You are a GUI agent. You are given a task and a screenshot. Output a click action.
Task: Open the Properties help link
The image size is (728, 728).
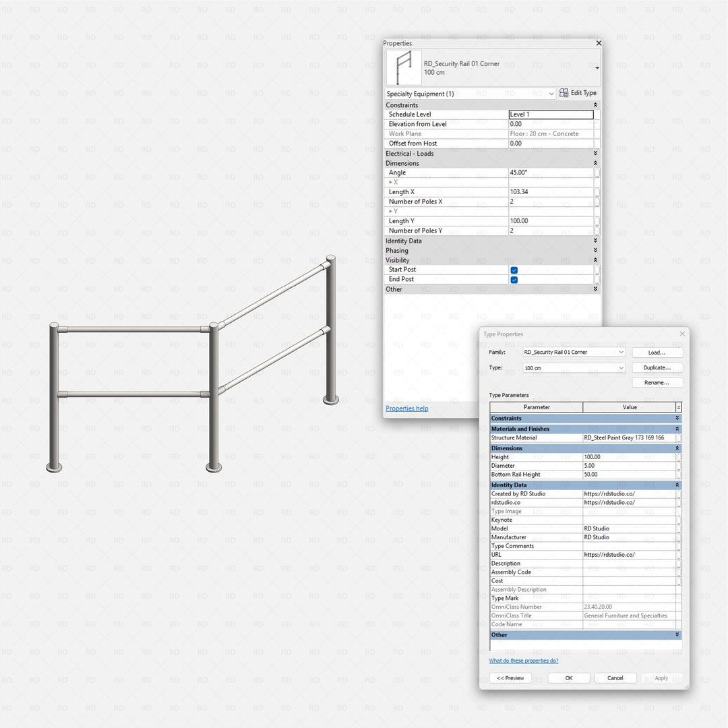pyautogui.click(x=406, y=408)
